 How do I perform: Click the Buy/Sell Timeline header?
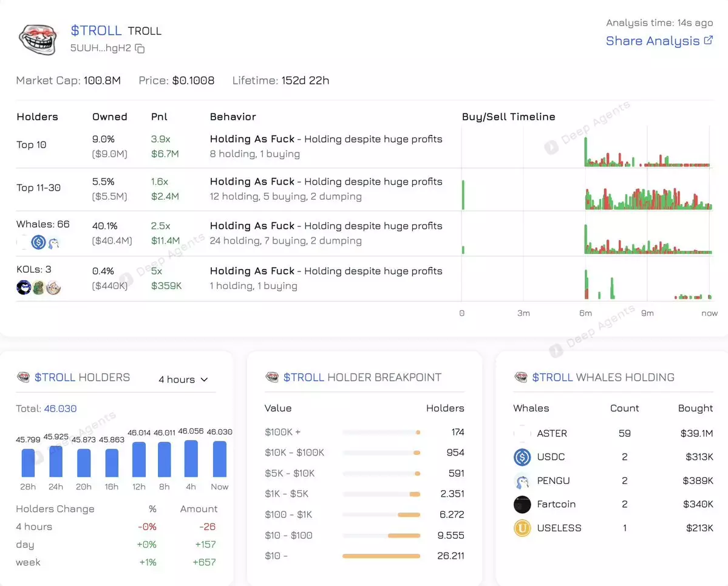pos(508,117)
